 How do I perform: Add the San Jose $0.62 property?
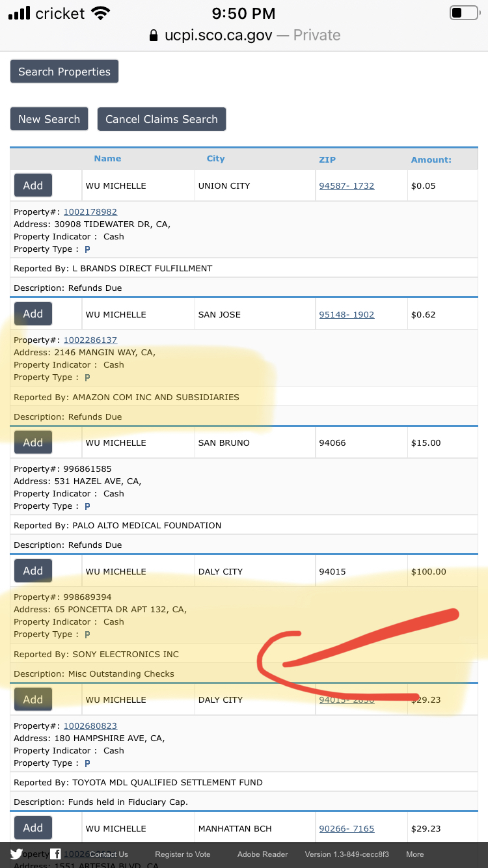tap(33, 314)
